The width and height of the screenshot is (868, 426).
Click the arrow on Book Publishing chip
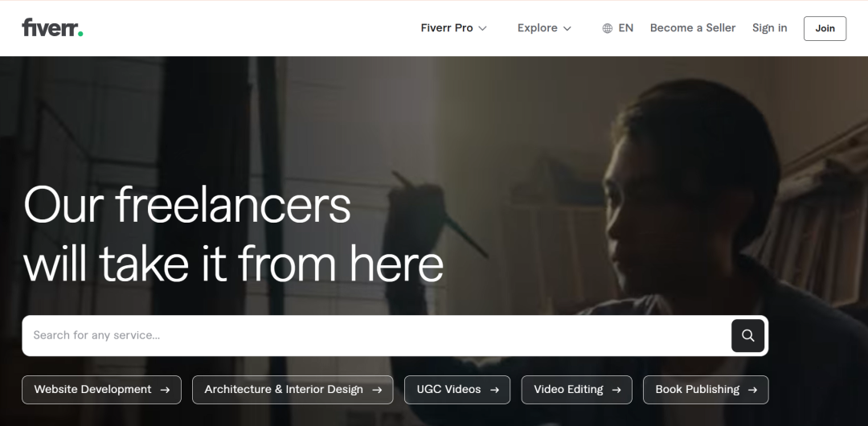752,390
